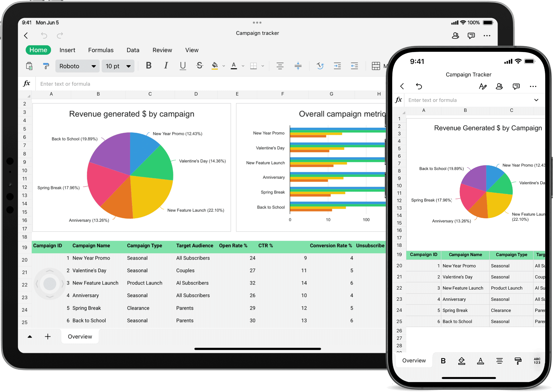Tap the fill color icon on the phone toolbar
This screenshot has width=553, height=392.
tap(462, 361)
